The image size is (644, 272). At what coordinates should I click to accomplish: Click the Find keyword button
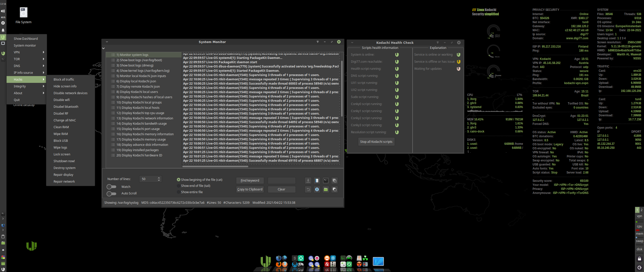pos(250,181)
